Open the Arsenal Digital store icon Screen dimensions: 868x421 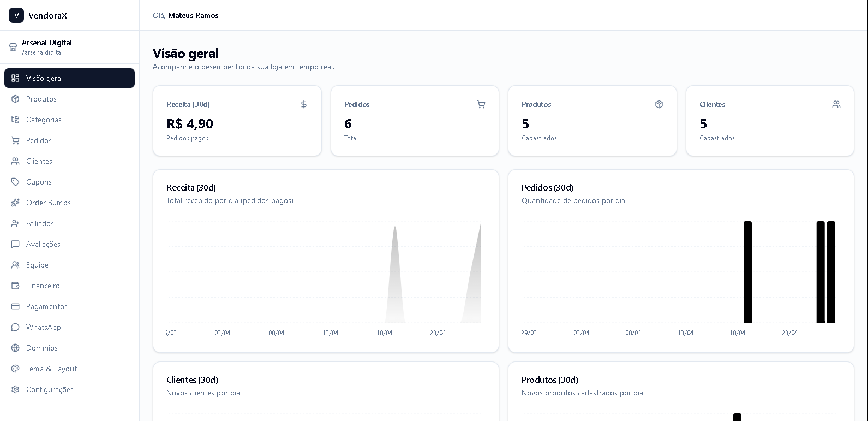13,47
